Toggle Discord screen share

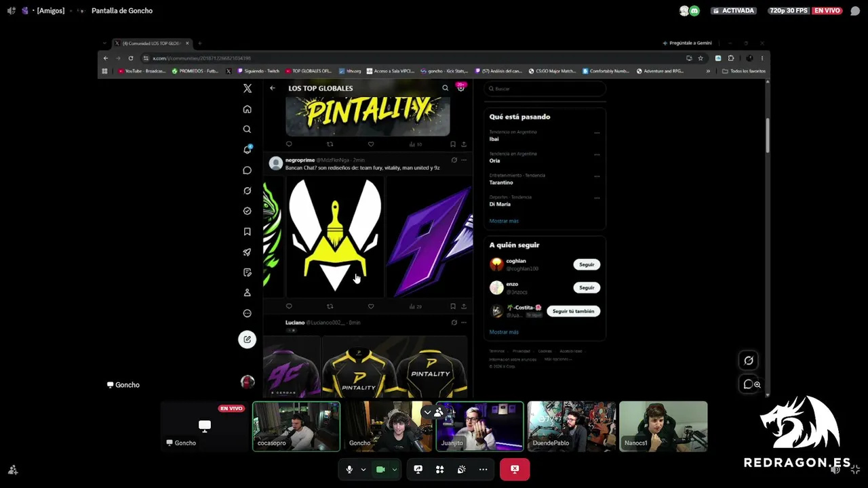click(x=418, y=469)
